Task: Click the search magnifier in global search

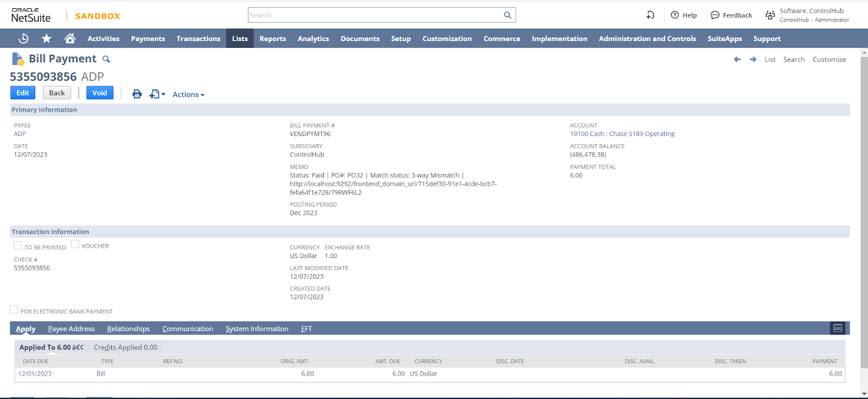Action: (507, 15)
